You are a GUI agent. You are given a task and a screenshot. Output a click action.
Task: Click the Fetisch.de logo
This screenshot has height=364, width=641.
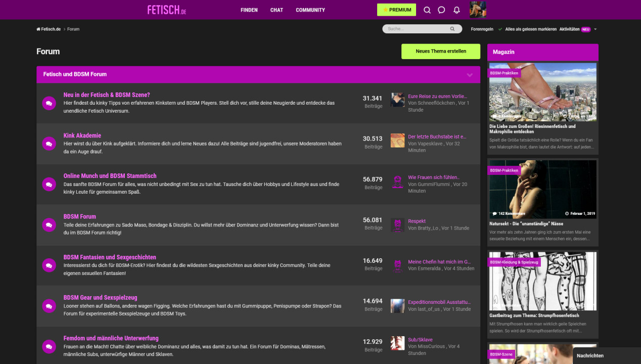point(166,10)
